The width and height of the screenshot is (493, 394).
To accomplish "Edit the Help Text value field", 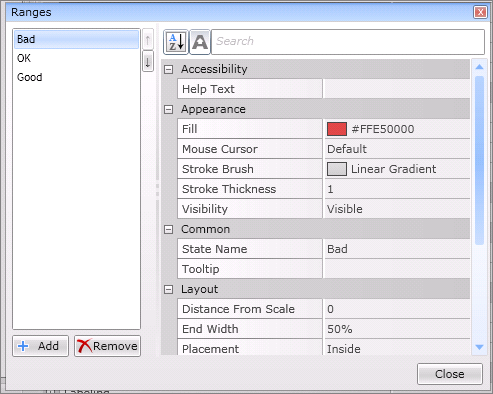I will point(396,89).
